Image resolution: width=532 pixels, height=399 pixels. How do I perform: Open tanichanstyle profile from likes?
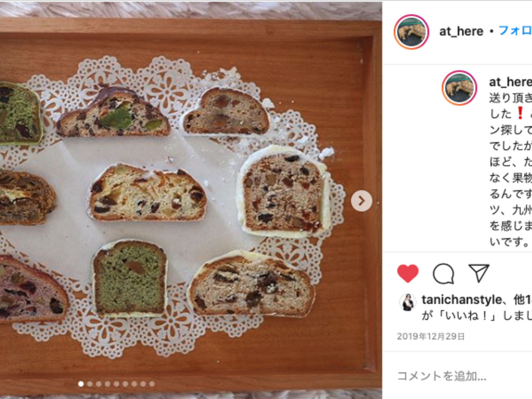(x=462, y=300)
